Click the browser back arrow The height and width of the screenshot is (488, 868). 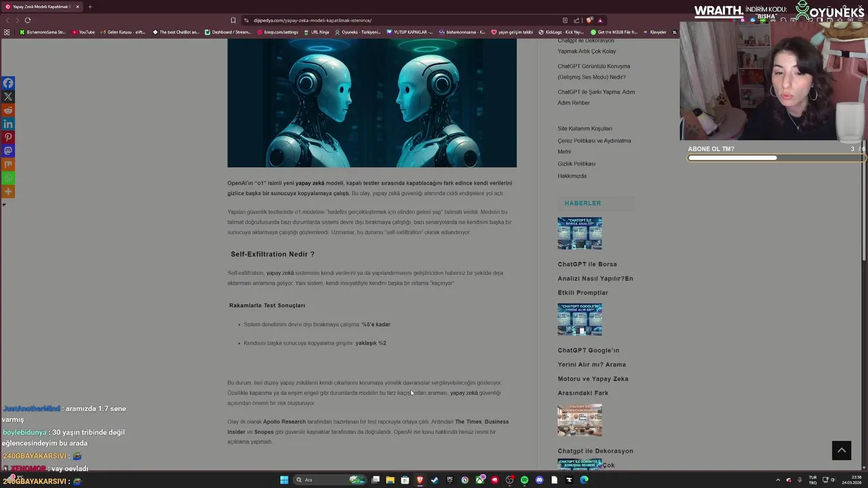click(7, 20)
